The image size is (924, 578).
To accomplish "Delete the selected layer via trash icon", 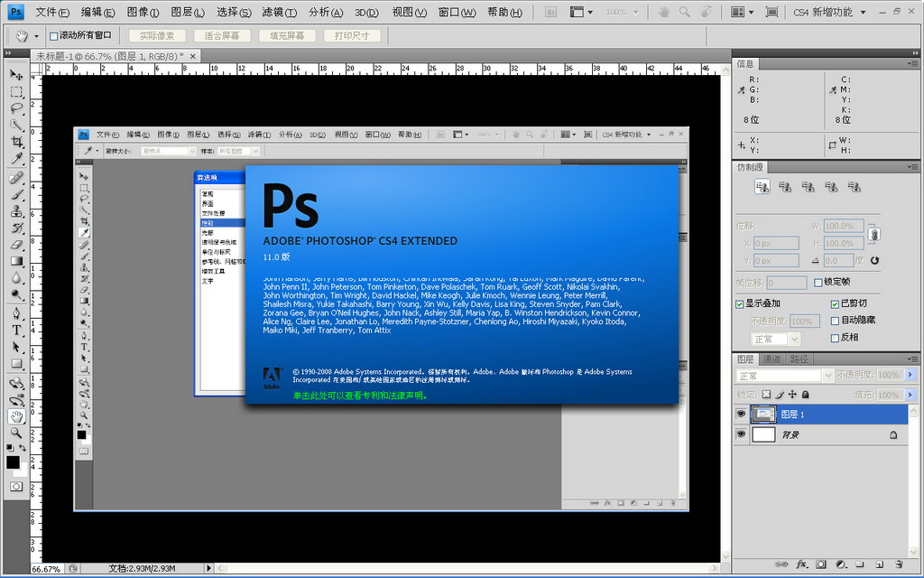I will [x=899, y=564].
